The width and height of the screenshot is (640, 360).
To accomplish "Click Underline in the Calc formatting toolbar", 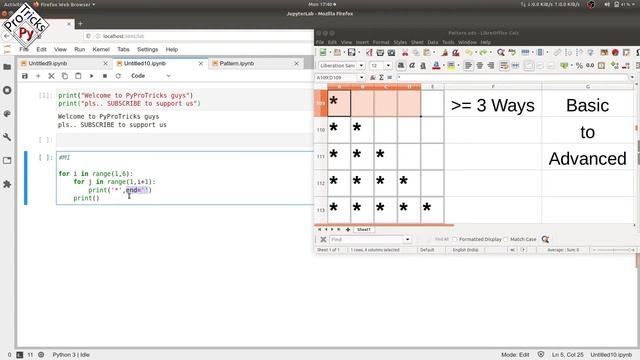I will tap(423, 65).
